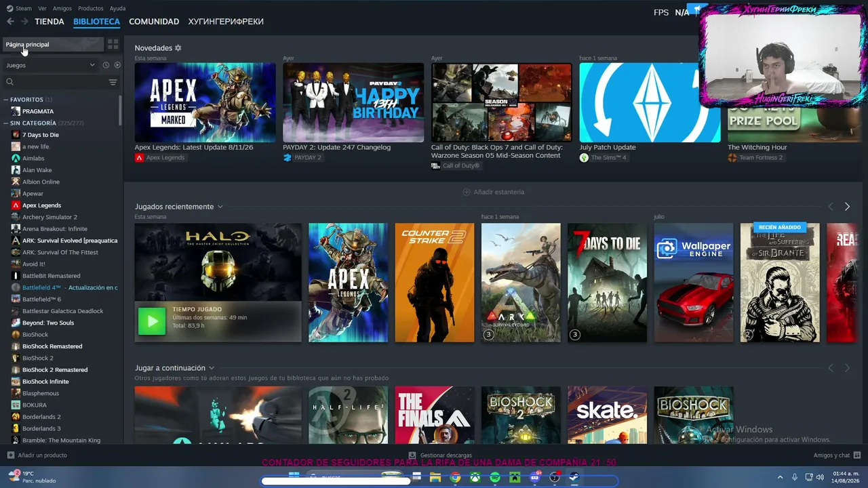Open the Xbox app from the taskbar
This screenshot has height=488, width=868.
tap(475, 478)
